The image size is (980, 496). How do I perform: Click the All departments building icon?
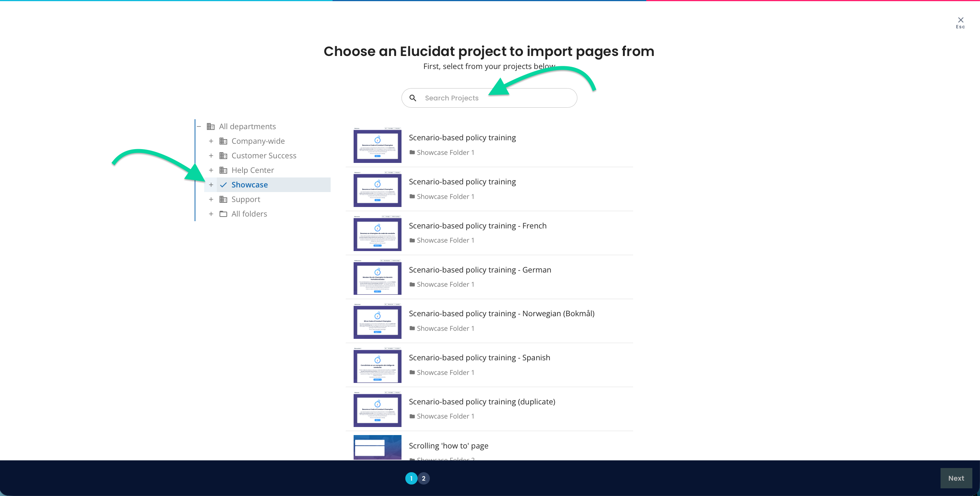tap(211, 126)
